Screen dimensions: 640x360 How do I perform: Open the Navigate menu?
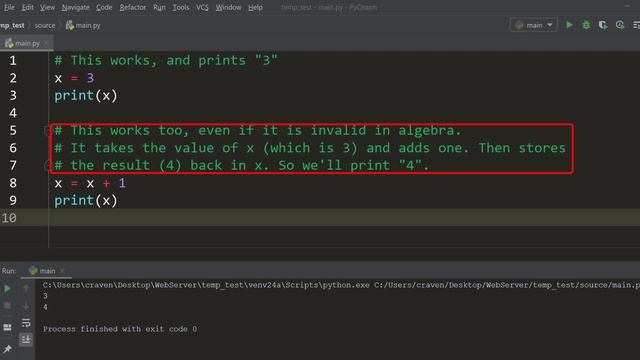click(76, 7)
